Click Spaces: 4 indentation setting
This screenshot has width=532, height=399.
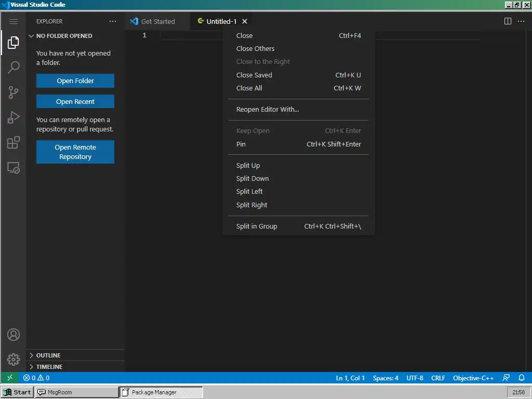[385, 378]
